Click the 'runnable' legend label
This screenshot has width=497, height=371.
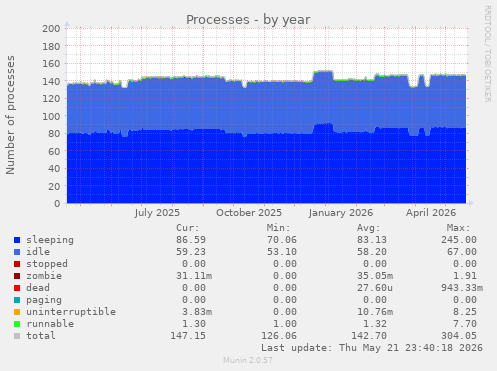tap(50, 324)
